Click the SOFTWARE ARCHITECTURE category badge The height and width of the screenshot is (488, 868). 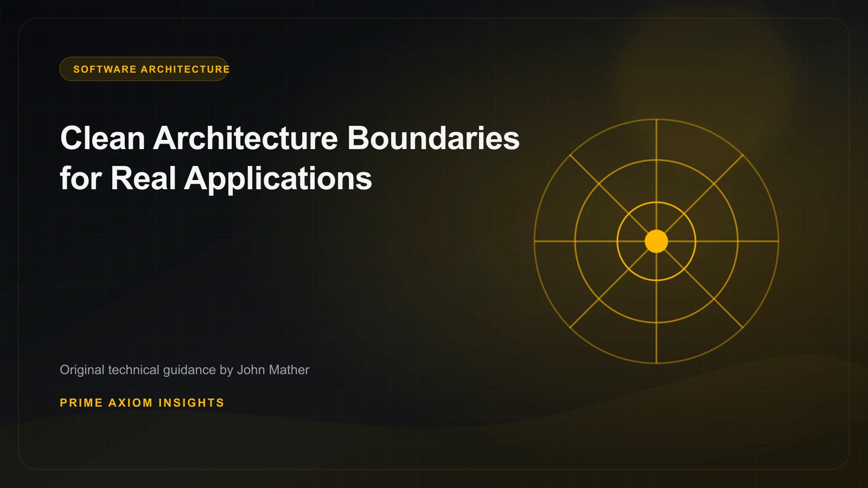pyautogui.click(x=144, y=69)
